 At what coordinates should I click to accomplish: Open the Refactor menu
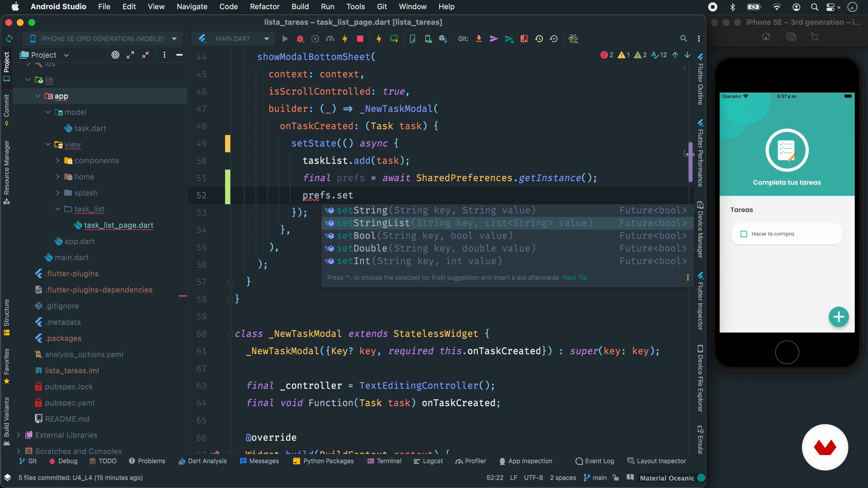click(264, 6)
